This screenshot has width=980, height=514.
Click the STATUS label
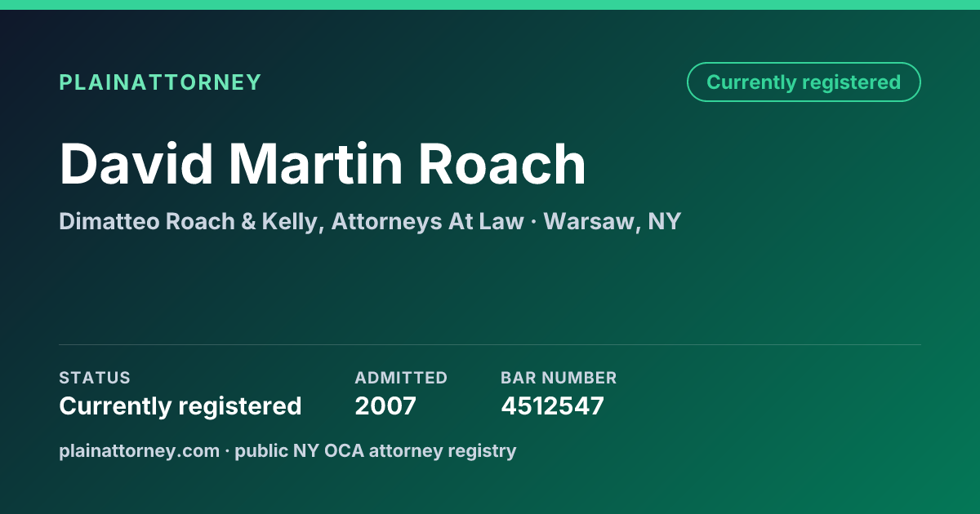(x=95, y=378)
